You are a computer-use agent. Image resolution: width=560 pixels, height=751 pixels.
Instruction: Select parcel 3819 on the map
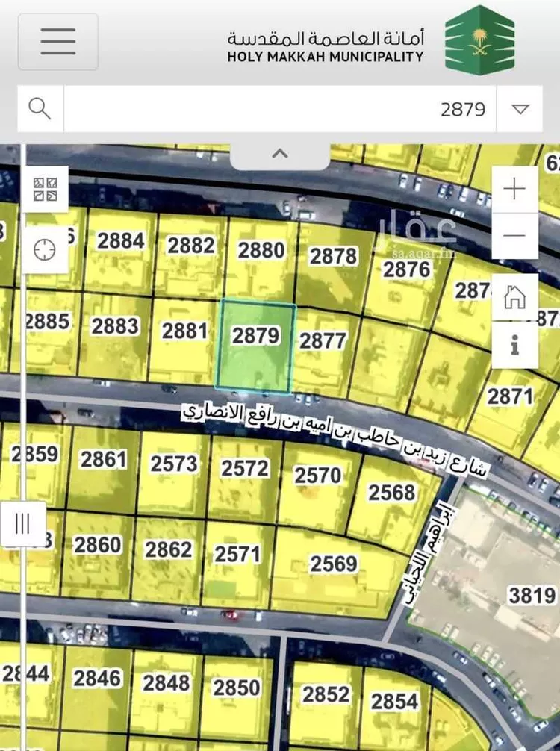[x=532, y=596]
